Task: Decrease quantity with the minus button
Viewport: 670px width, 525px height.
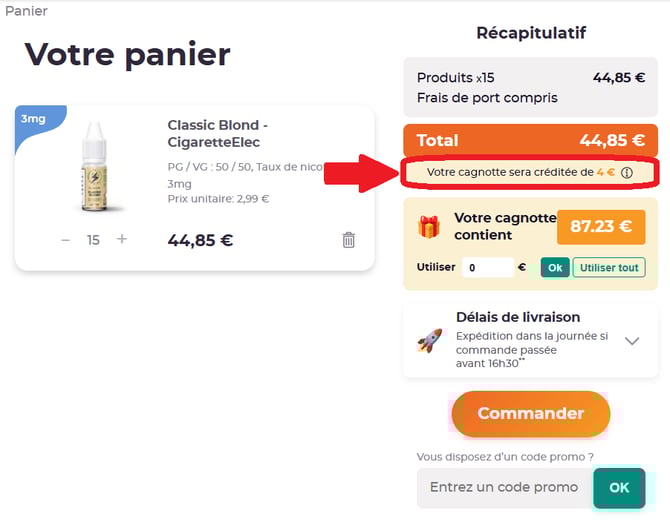Action: 65,240
